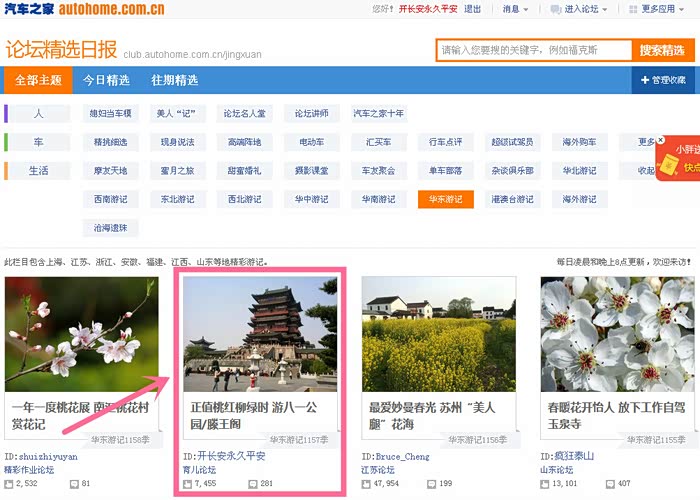The image size is (700, 500).
Task: Open the pagoda 滕王阁 thumbnail post
Action: point(260,334)
